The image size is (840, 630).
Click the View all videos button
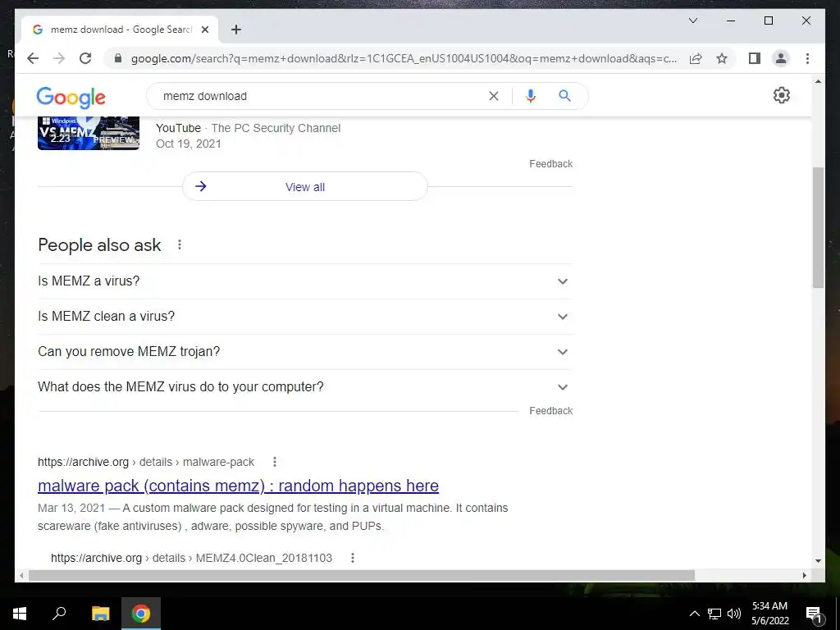tap(305, 186)
